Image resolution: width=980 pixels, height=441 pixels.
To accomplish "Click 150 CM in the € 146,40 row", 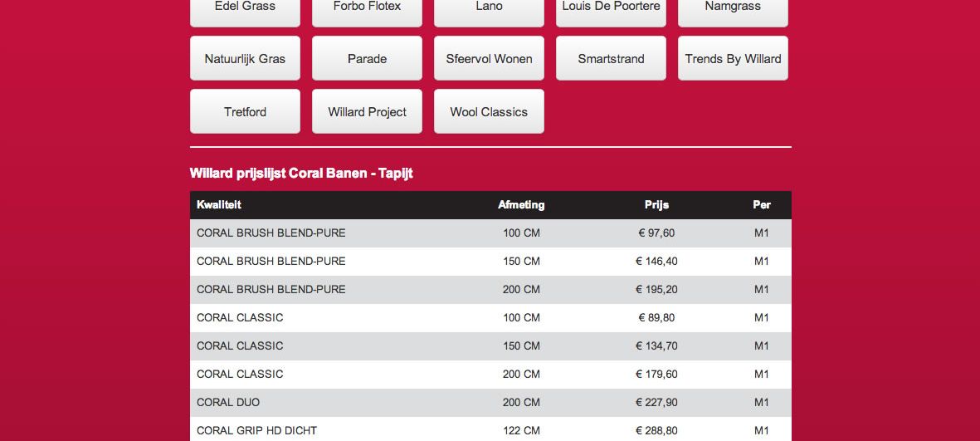I will tap(521, 261).
